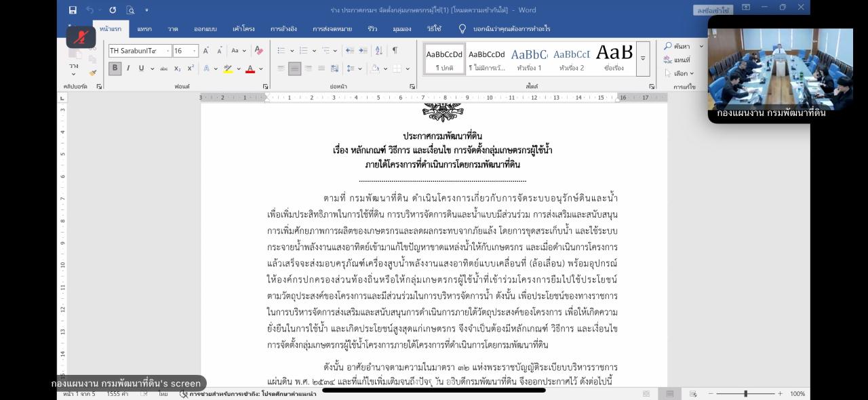
Task: Click the ค้นหา find command
Action: [680, 47]
